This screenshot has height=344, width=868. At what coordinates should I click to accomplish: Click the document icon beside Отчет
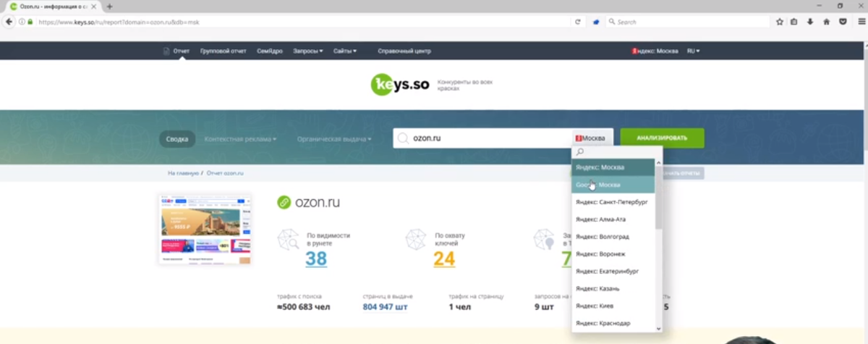(166, 51)
